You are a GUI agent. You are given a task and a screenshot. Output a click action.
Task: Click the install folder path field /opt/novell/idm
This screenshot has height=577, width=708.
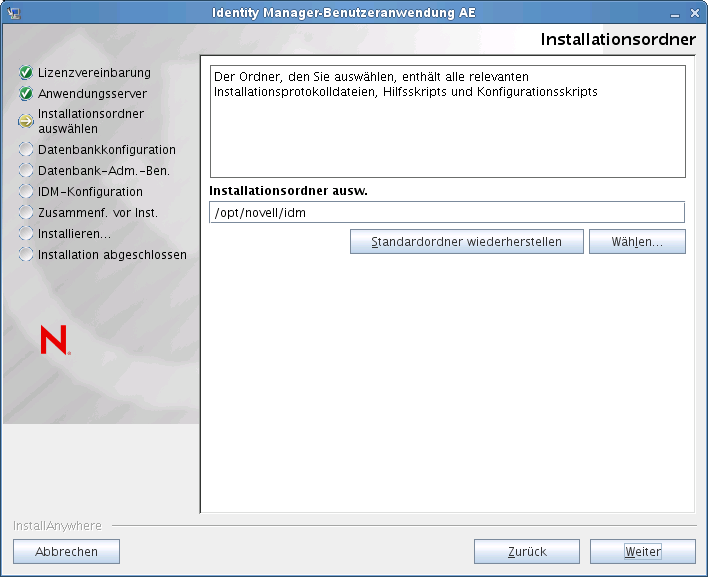pyautogui.click(x=447, y=212)
